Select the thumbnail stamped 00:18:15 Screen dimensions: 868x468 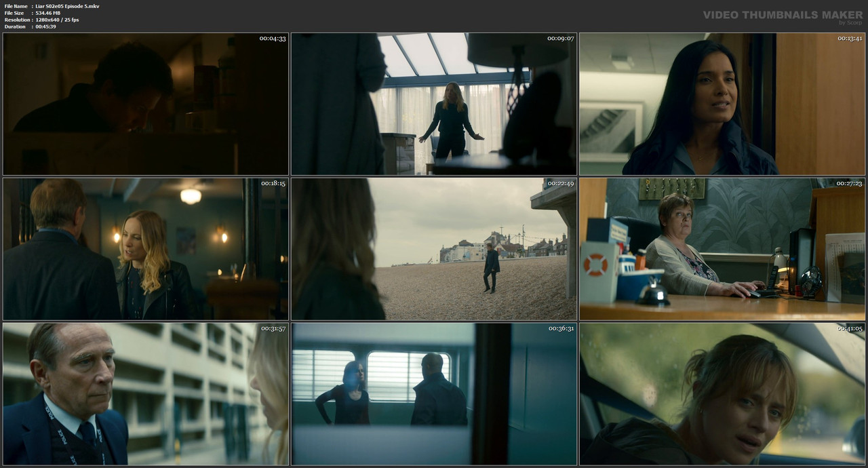(x=146, y=249)
